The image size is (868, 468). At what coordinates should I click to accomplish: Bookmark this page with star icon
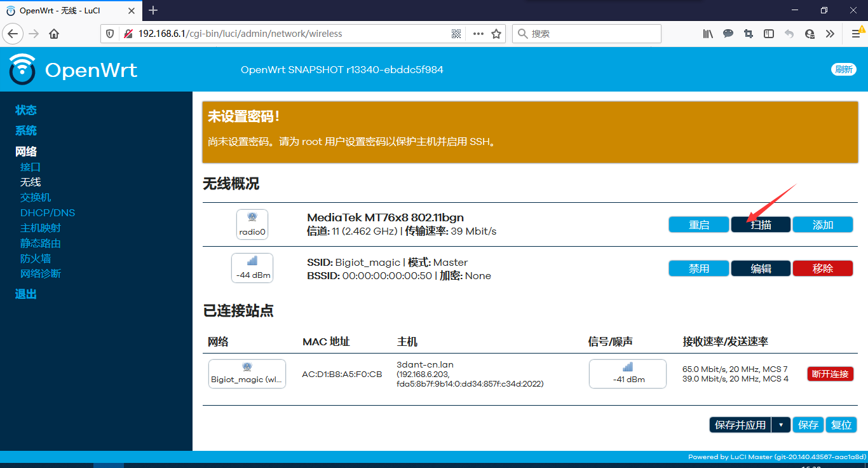click(x=496, y=34)
